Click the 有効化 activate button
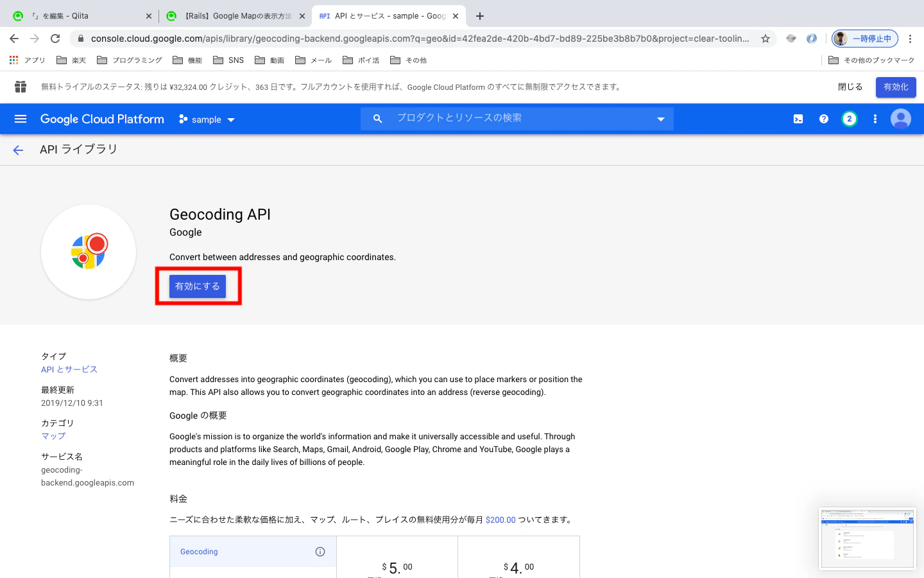 [x=896, y=87]
